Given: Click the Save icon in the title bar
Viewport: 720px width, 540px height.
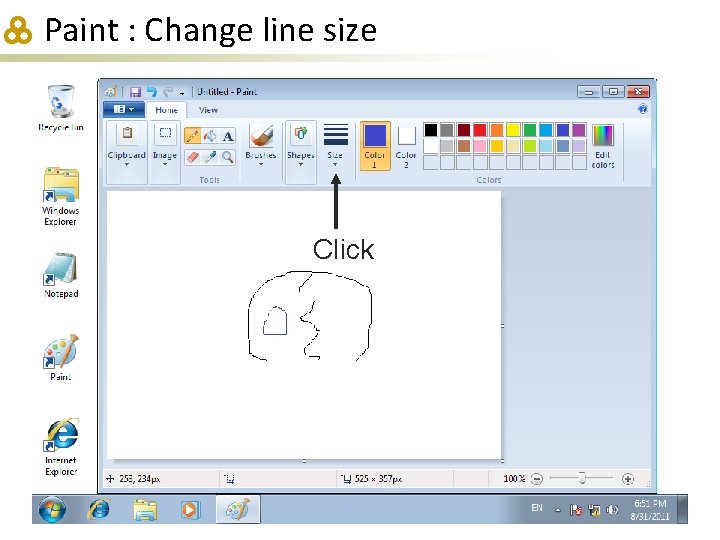Looking at the screenshot, I should point(135,92).
